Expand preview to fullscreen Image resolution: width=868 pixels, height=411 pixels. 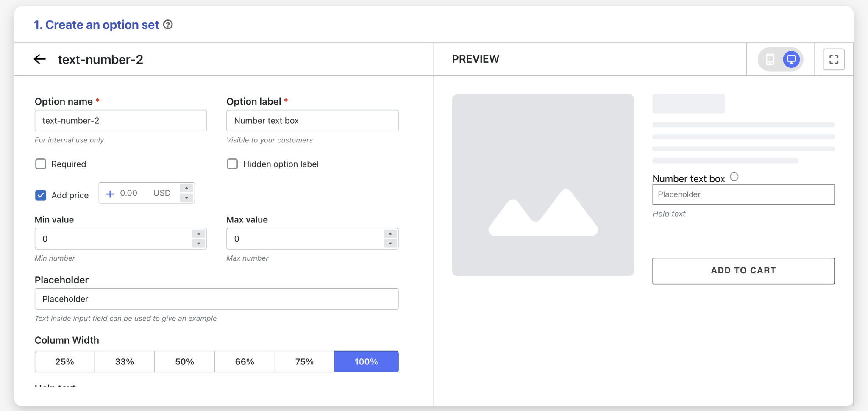pos(833,59)
